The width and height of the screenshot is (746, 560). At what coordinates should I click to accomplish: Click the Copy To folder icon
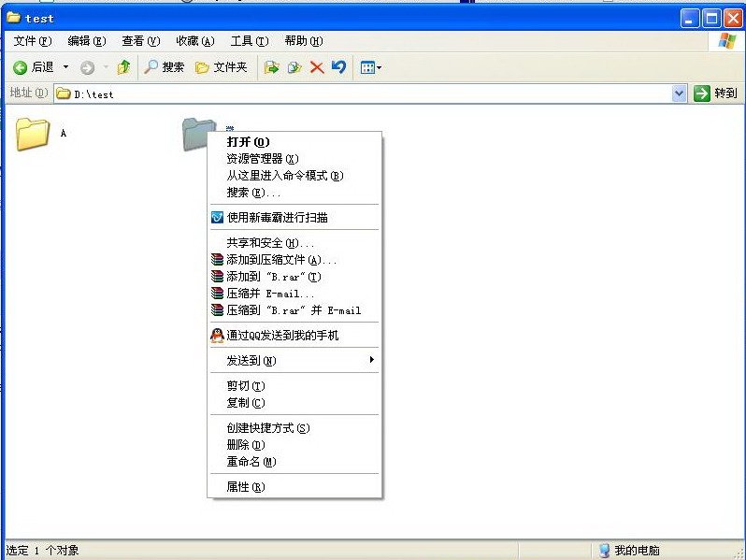pyautogui.click(x=294, y=67)
